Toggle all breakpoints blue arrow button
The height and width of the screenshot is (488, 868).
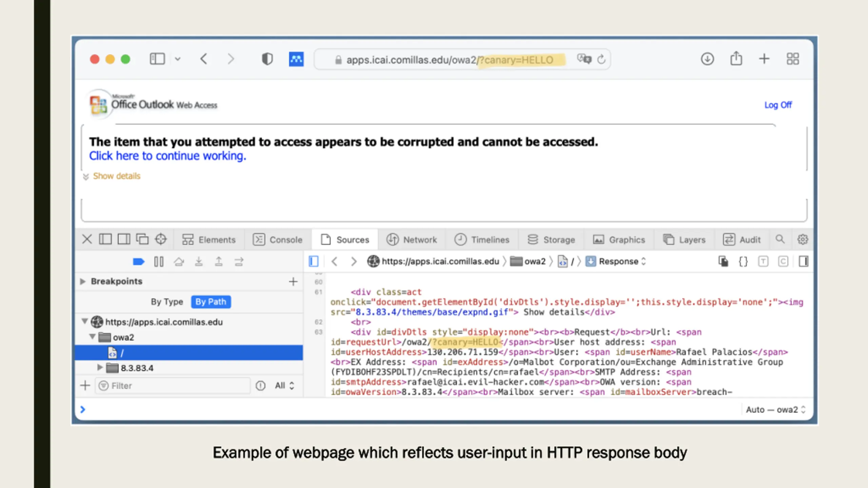tap(138, 262)
